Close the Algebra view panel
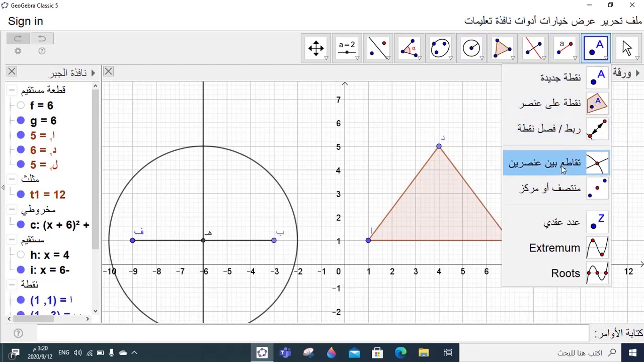644x362 pixels. click(x=12, y=72)
